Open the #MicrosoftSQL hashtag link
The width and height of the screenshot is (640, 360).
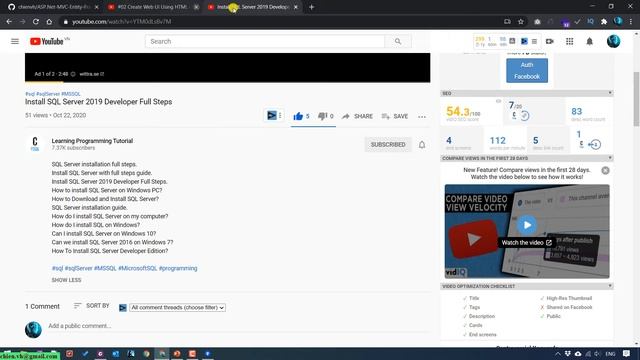(x=138, y=268)
